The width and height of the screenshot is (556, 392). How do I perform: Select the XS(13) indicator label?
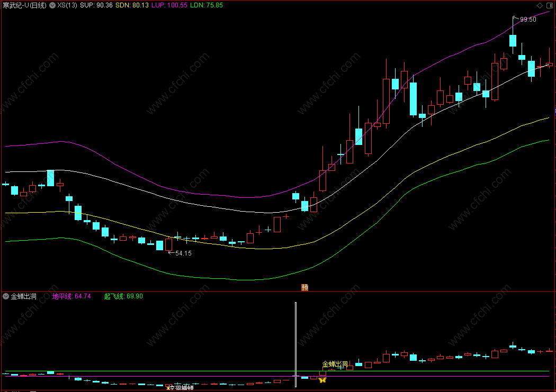[67, 5]
